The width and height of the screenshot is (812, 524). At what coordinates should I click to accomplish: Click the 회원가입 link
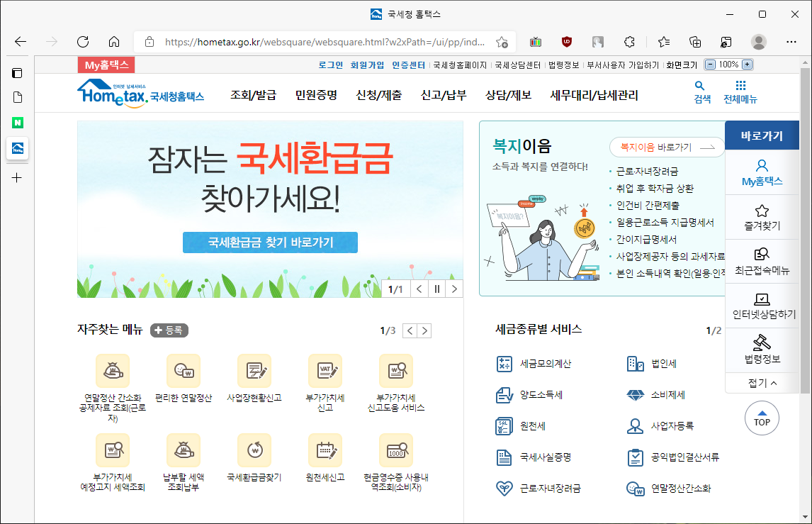click(x=367, y=65)
